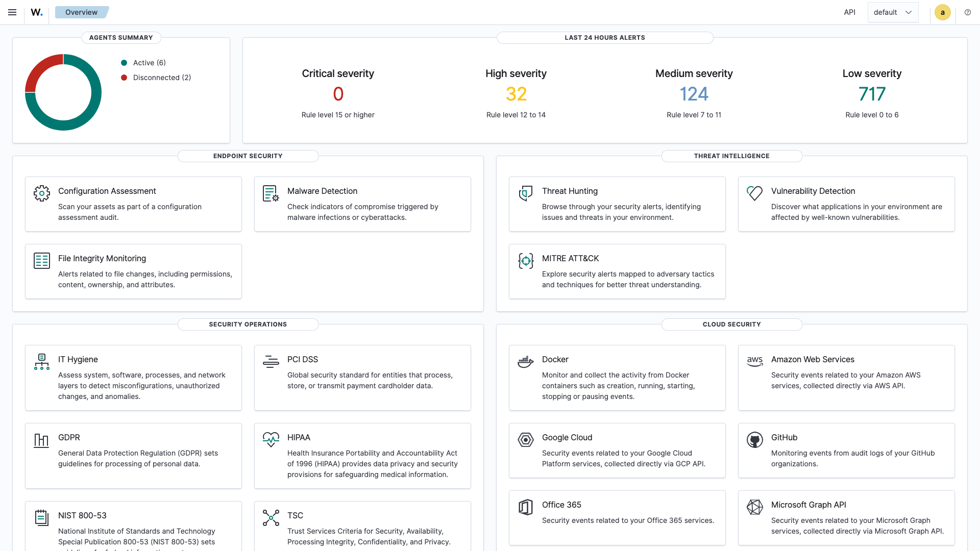Click the PCI DSS card icon
980x551 pixels.
point(271,362)
